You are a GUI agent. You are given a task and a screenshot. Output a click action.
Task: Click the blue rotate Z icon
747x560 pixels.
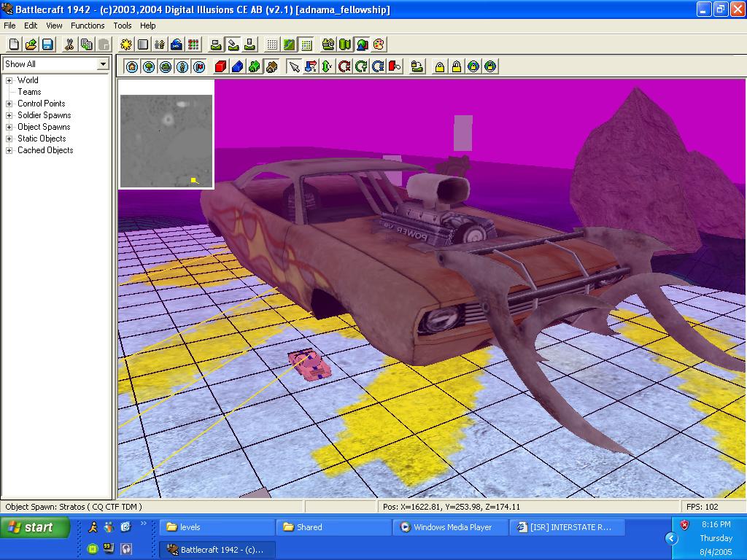coord(378,66)
